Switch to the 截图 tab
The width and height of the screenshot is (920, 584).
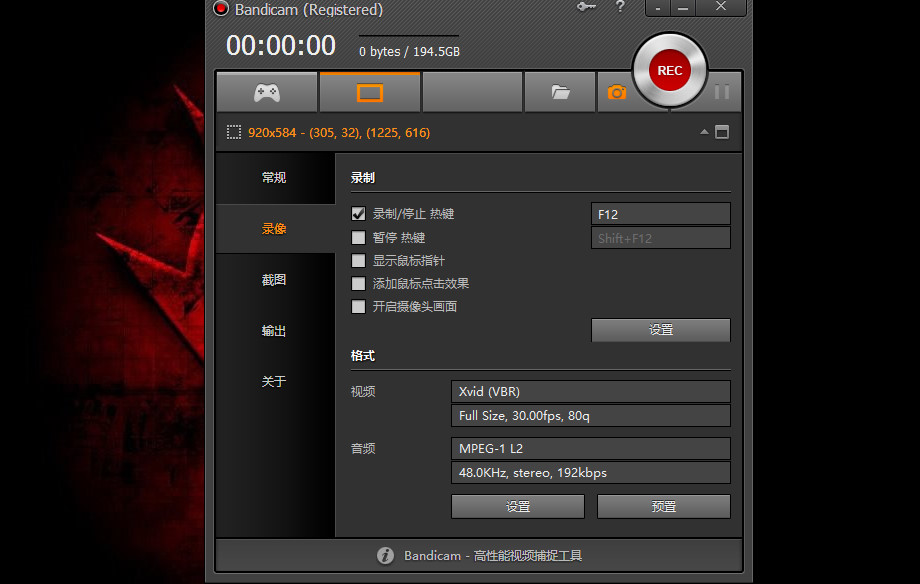(x=274, y=281)
